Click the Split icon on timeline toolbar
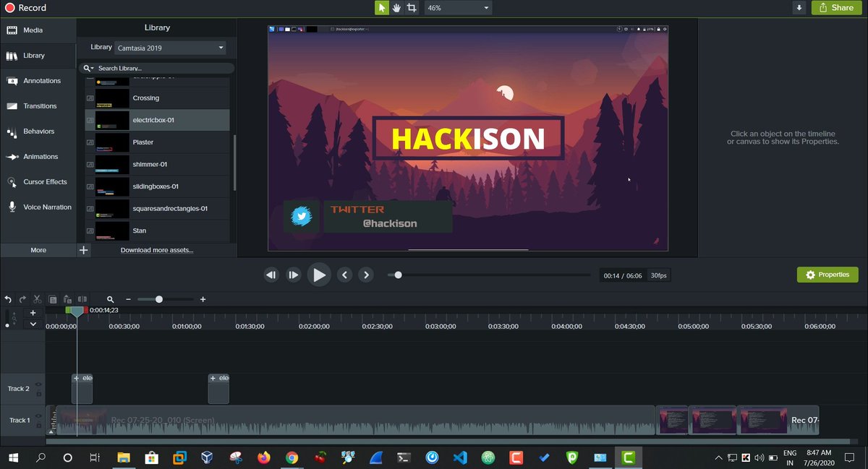The width and height of the screenshot is (868, 469). click(x=82, y=299)
